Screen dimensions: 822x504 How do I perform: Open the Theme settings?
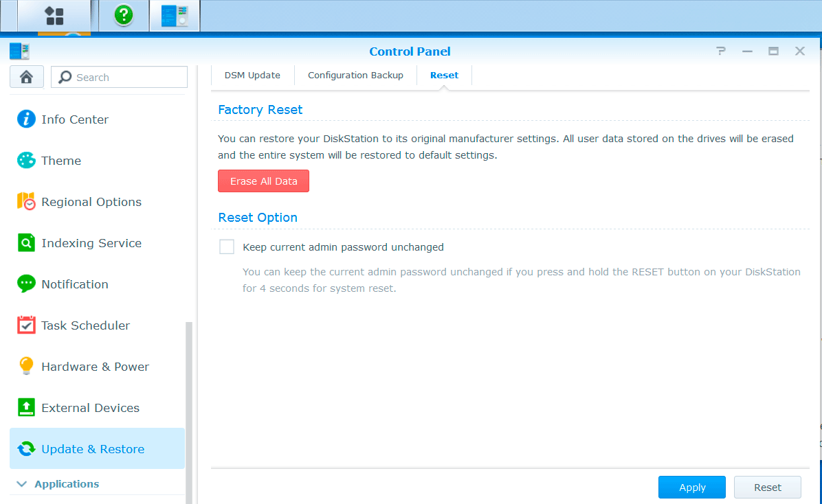(x=60, y=161)
